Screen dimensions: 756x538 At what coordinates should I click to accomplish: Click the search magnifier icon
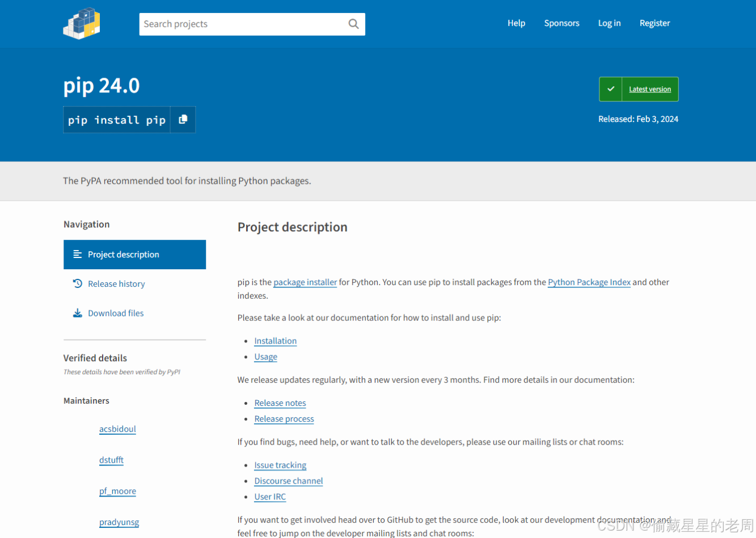click(x=353, y=24)
